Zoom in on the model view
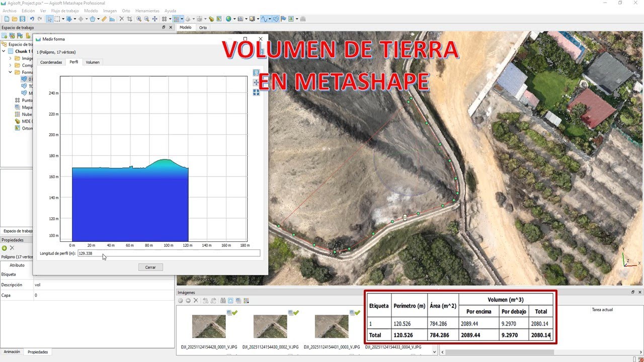The width and height of the screenshot is (644, 362). tap(139, 19)
